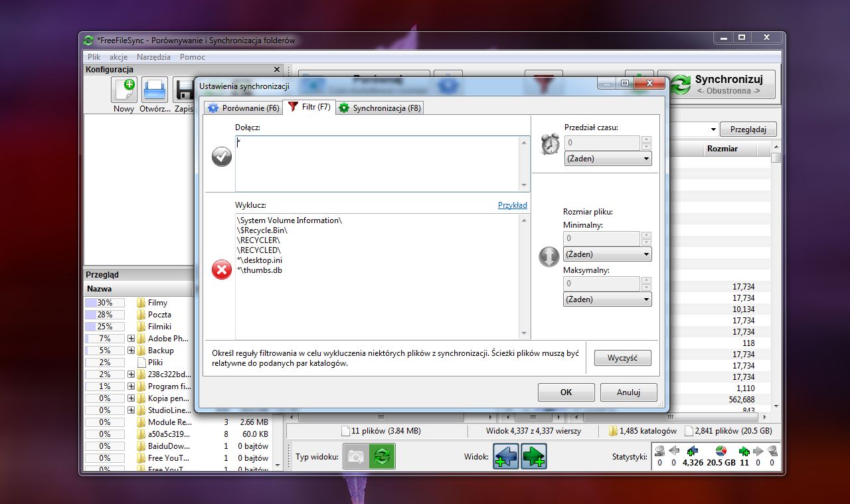Screen dimensions: 850x504
Task: Expand the Kopia pen... folder row
Action: (131, 398)
